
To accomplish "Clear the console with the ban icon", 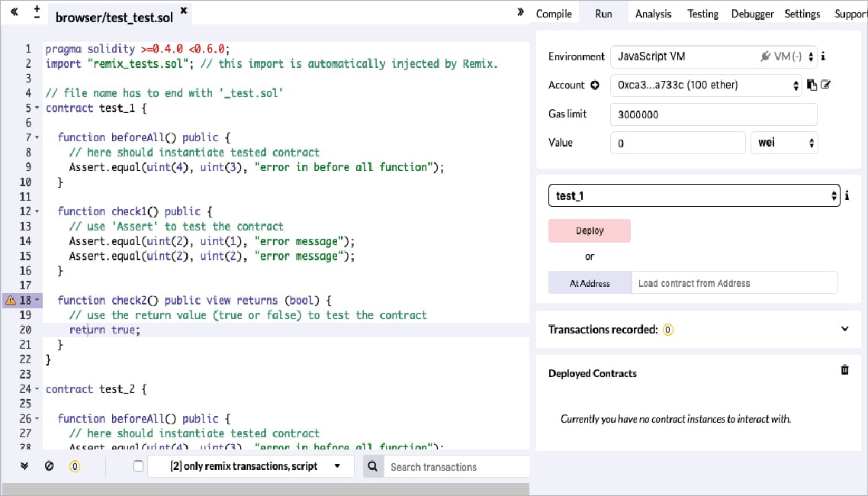I will click(50, 466).
